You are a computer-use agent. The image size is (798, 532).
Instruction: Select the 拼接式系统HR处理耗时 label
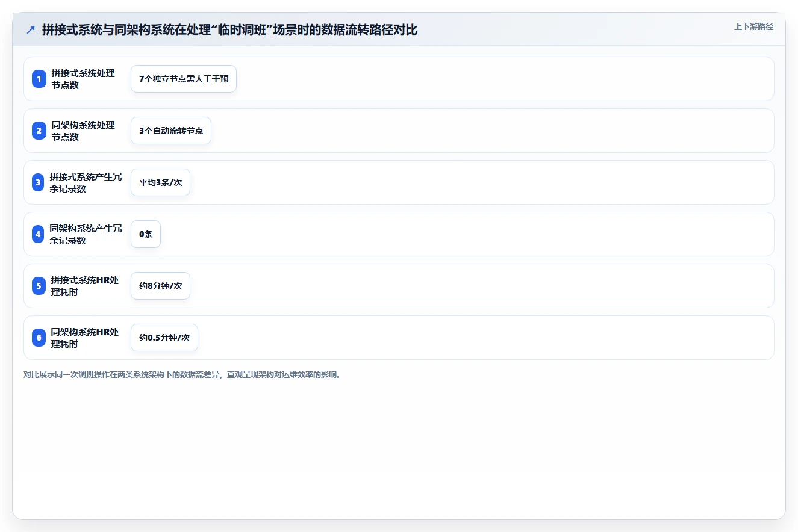point(85,286)
